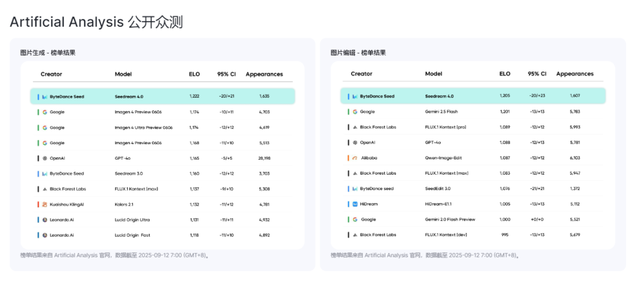644x289 pixels.
Task: Select the FLUX.1 Kontext [dev] model name
Action: (x=446, y=235)
